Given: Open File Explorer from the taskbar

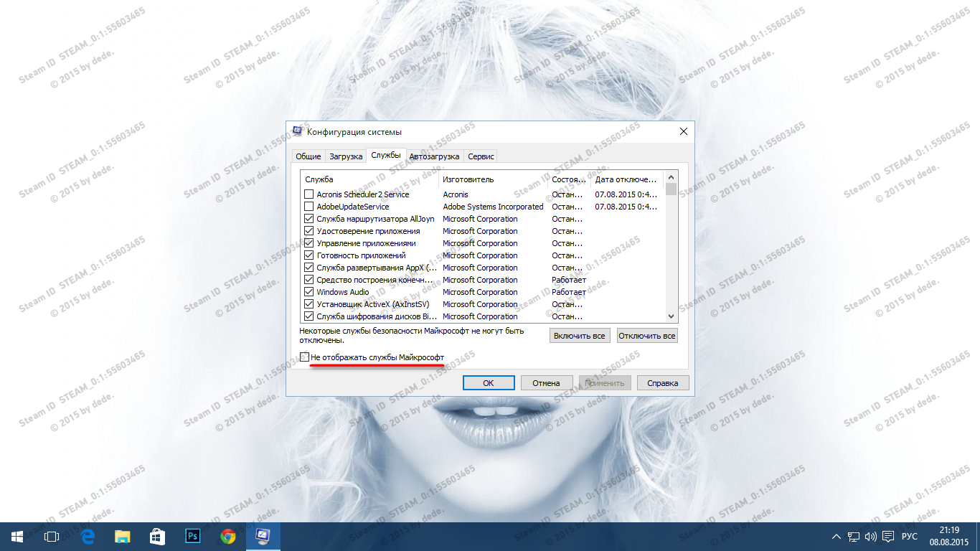Looking at the screenshot, I should coord(123,537).
